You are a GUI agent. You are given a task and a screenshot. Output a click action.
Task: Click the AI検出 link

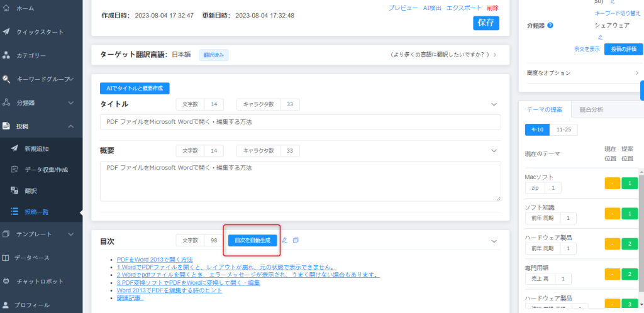tap(432, 8)
